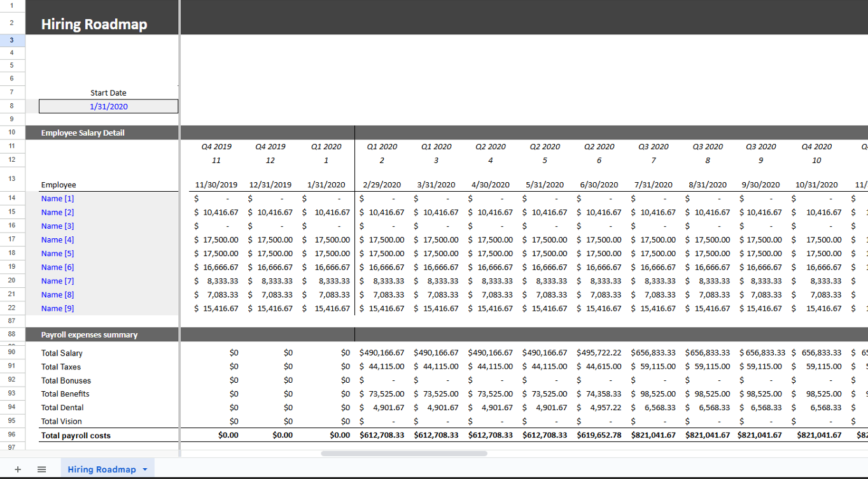Select row header 88
Viewport: 868px width, 479px height.
pyautogui.click(x=12, y=335)
